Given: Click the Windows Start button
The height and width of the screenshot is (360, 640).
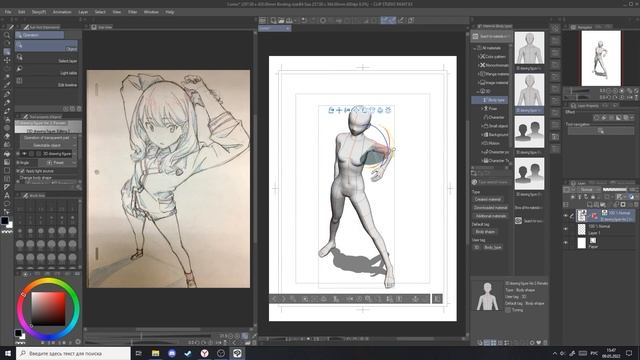Looking at the screenshot, I should (x=8, y=353).
